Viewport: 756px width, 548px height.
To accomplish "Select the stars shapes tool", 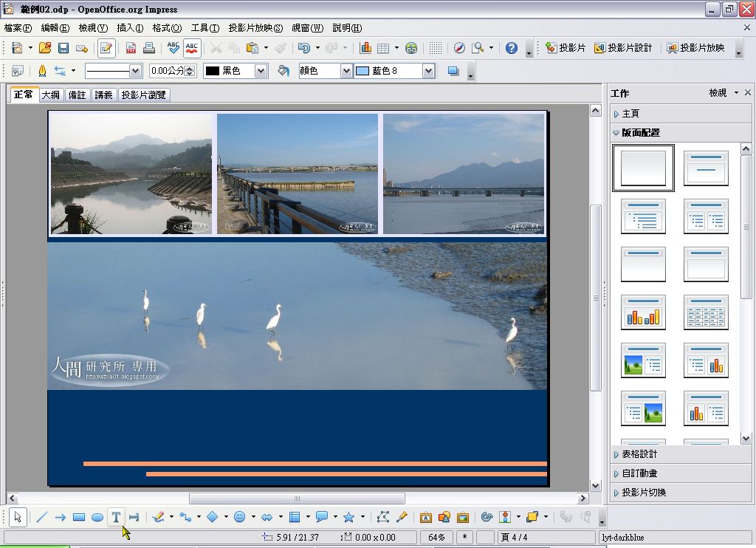I will 349,517.
